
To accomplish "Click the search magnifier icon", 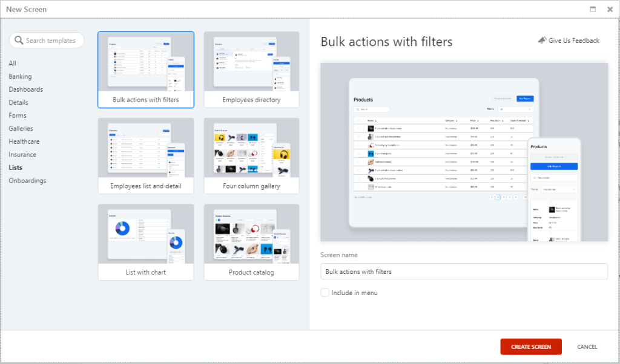I will click(x=19, y=41).
